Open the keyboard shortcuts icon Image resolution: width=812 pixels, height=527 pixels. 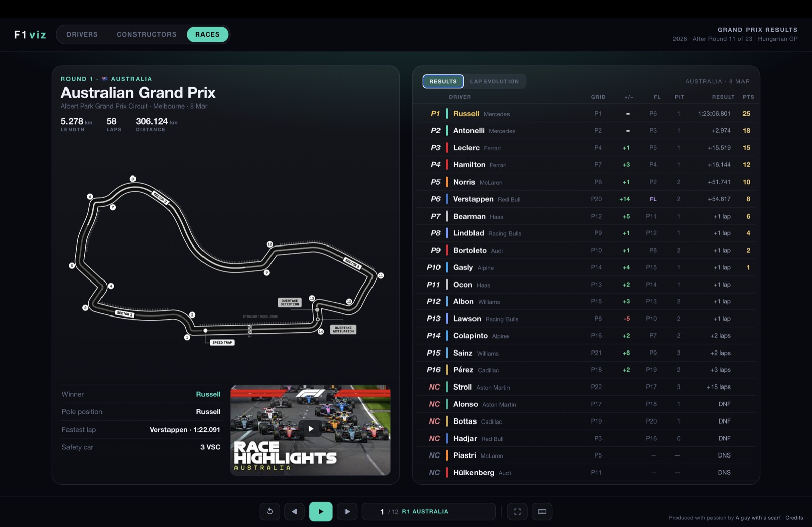tap(542, 511)
